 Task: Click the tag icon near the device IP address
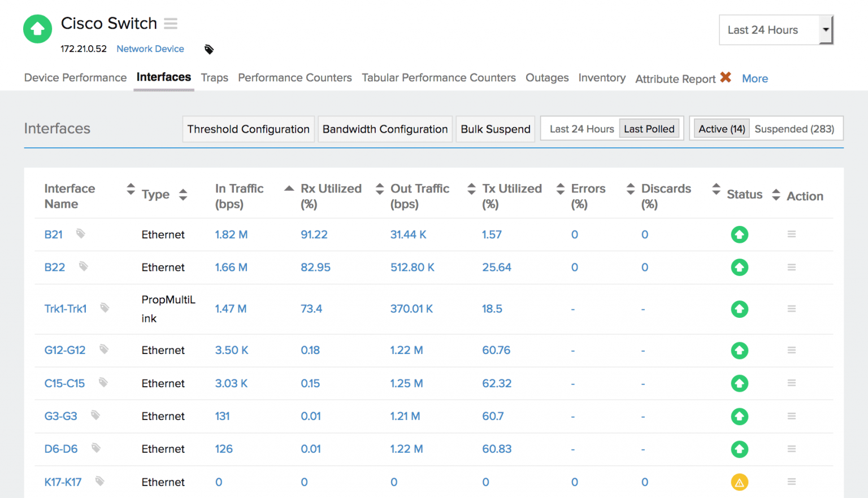point(209,49)
